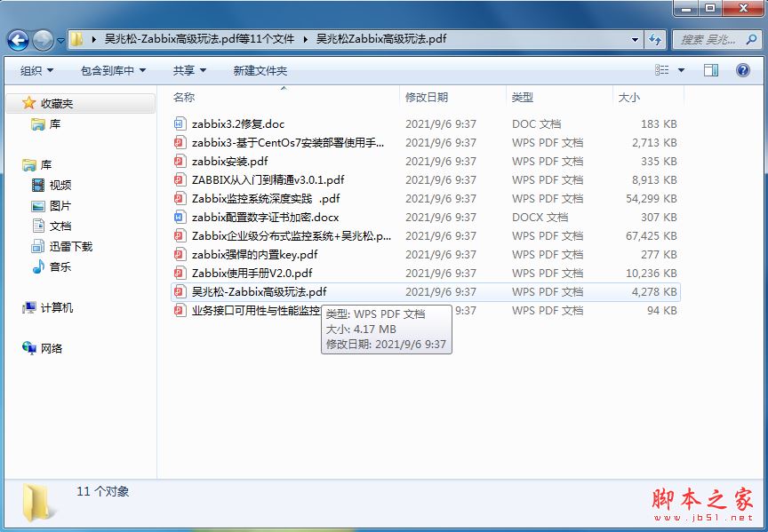768x532 pixels.
Task: Select file 吴兆松-Zabbix高级玩法.pdf
Action: [259, 291]
